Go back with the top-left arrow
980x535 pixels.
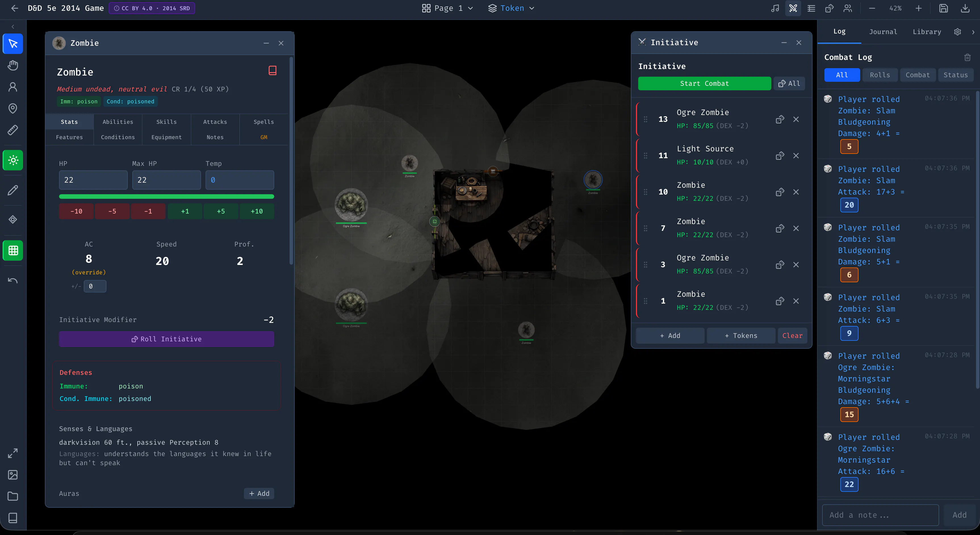pos(14,8)
